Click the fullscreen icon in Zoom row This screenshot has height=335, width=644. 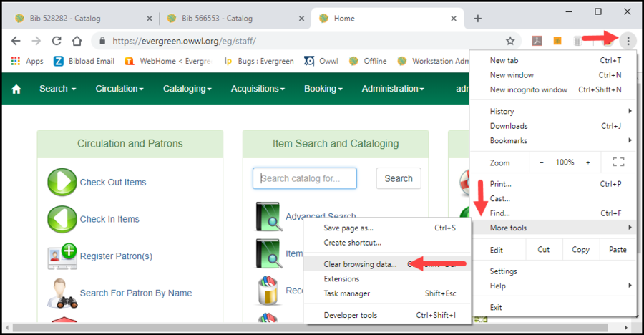click(618, 162)
